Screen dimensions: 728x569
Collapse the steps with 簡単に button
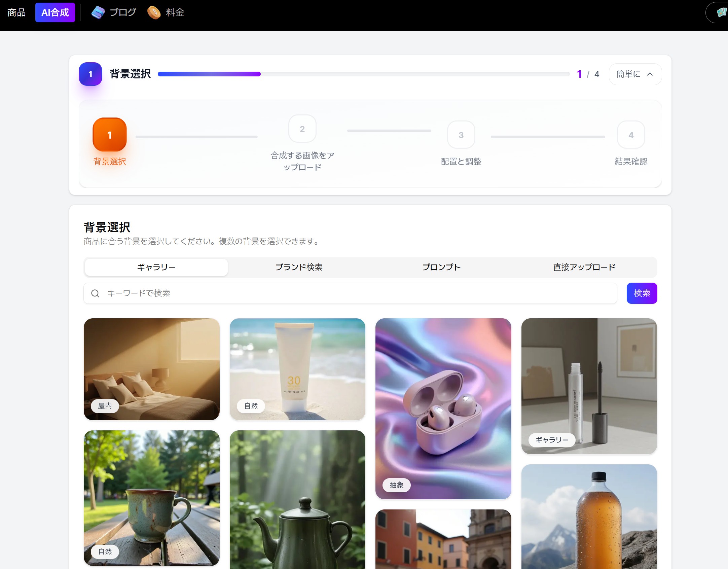tap(635, 74)
